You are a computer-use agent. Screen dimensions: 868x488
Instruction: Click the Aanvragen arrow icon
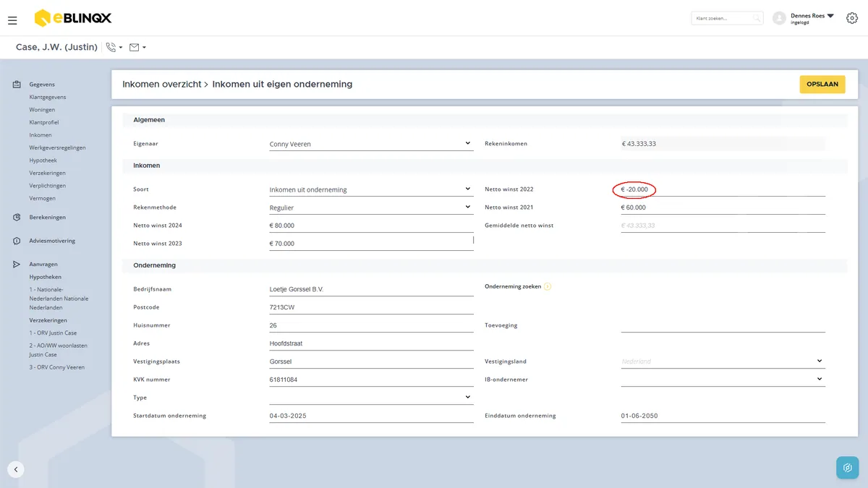17,265
